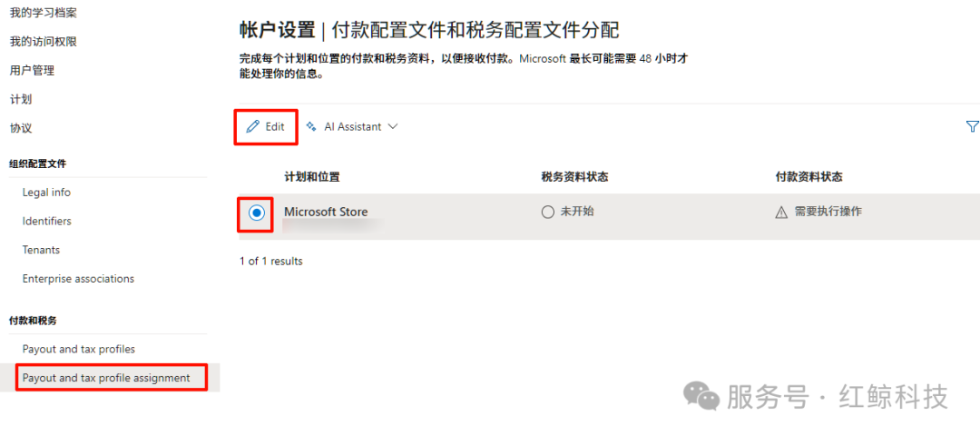
Task: Click the 帐户设置 page title
Action: click(277, 30)
